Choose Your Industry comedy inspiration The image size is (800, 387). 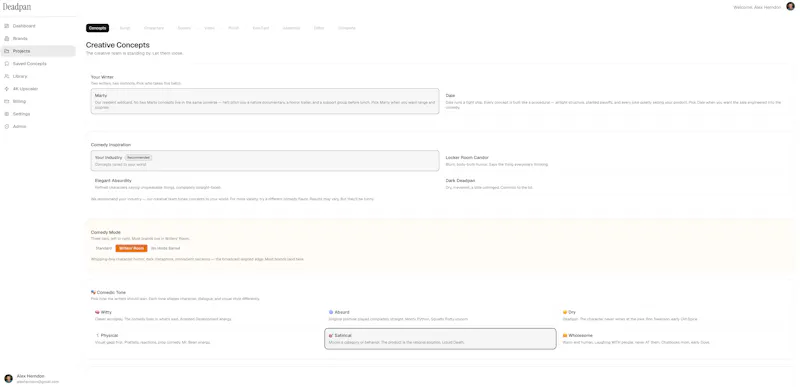pos(265,161)
